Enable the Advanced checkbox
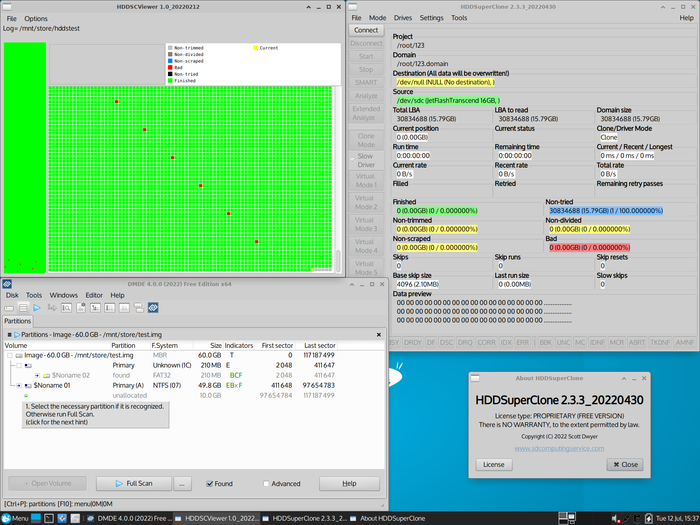Viewport: 700px width, 525px height. pyautogui.click(x=264, y=483)
